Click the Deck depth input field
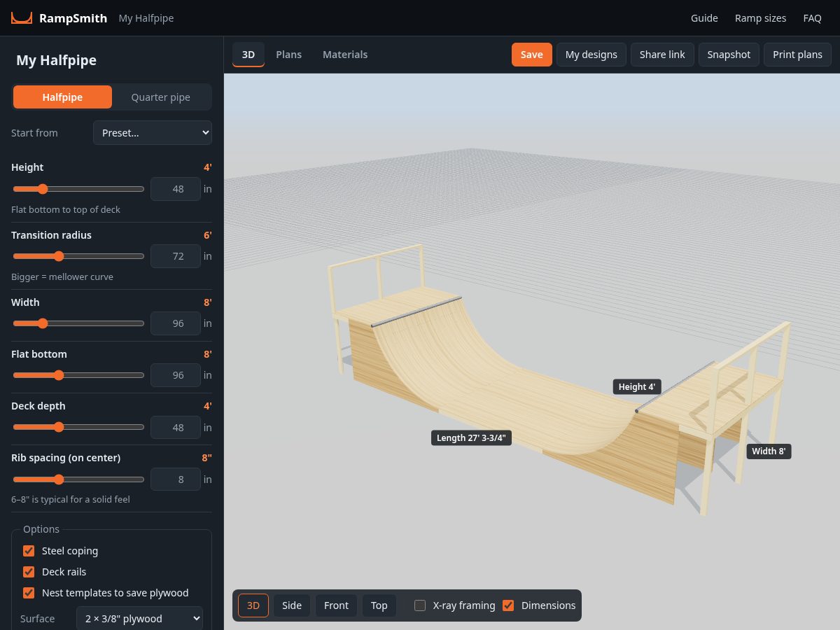Image resolution: width=840 pixels, height=630 pixels. (x=176, y=427)
